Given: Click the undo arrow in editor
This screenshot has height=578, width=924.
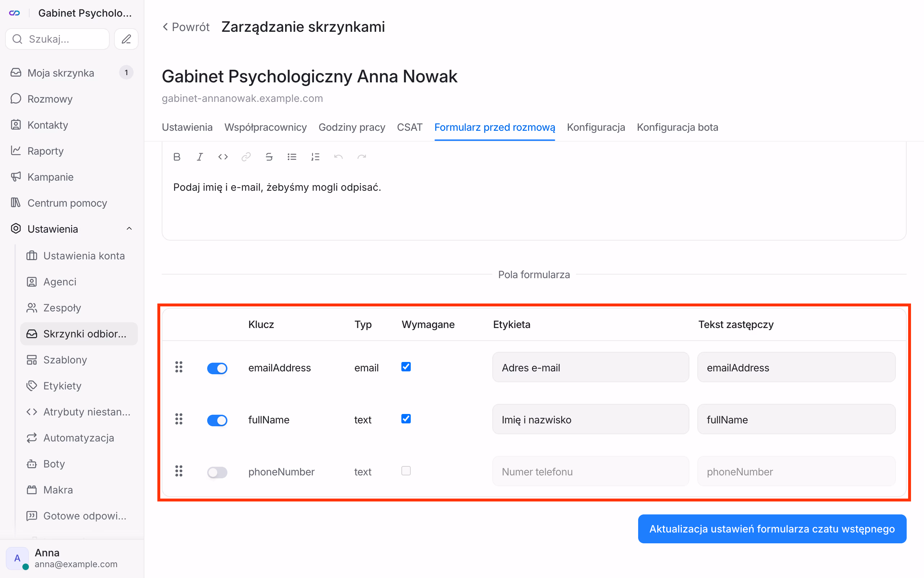Looking at the screenshot, I should pyautogui.click(x=338, y=157).
